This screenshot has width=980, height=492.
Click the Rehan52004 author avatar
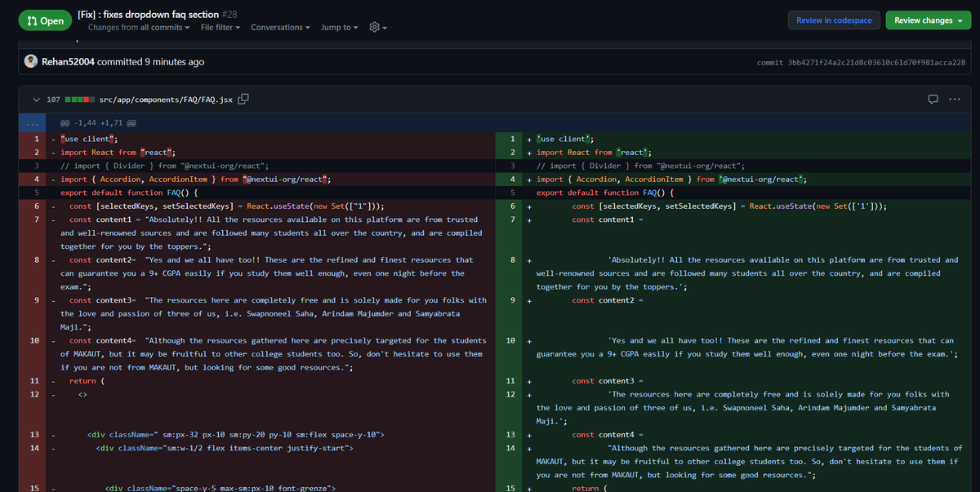pyautogui.click(x=31, y=62)
